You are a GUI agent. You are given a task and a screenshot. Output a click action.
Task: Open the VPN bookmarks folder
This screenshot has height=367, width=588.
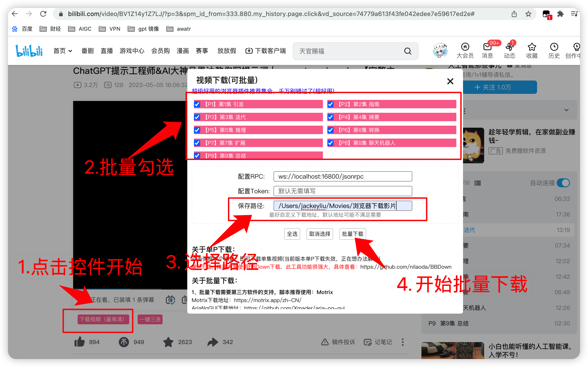pyautogui.click(x=109, y=29)
